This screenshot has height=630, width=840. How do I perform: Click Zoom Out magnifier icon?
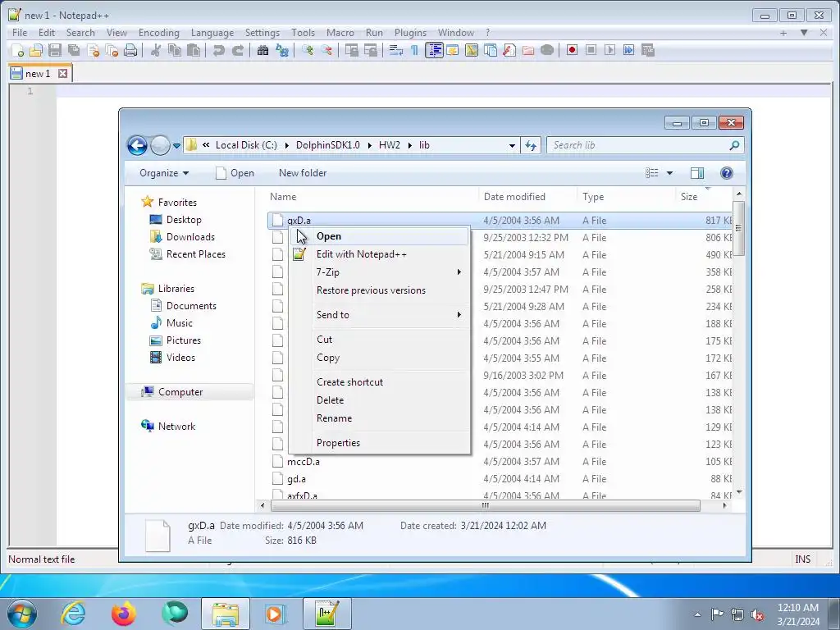(326, 50)
